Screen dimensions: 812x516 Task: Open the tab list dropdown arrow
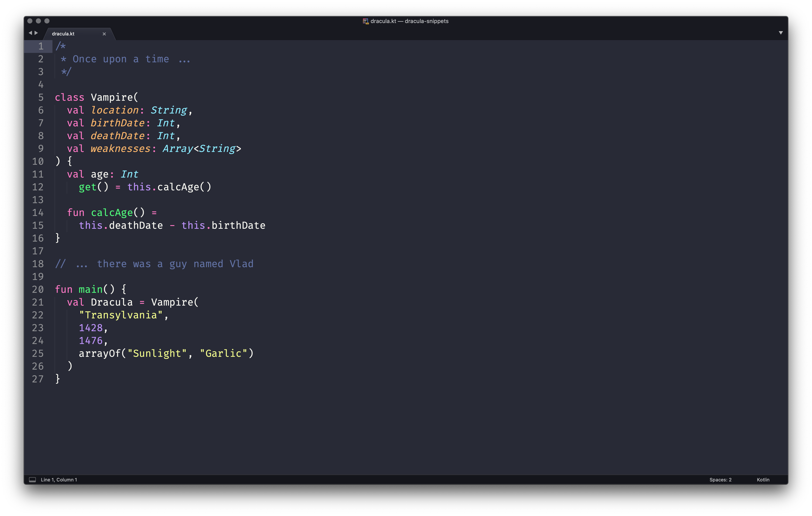point(781,33)
